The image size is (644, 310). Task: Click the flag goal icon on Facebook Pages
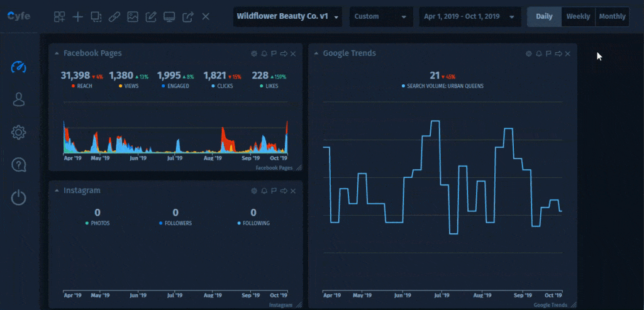[274, 54]
